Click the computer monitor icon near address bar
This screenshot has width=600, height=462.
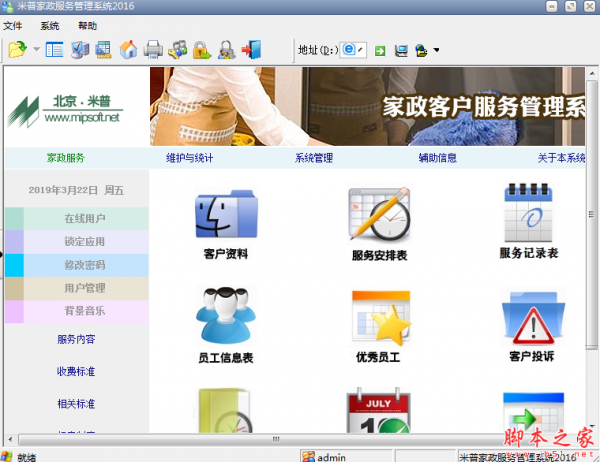[x=401, y=51]
